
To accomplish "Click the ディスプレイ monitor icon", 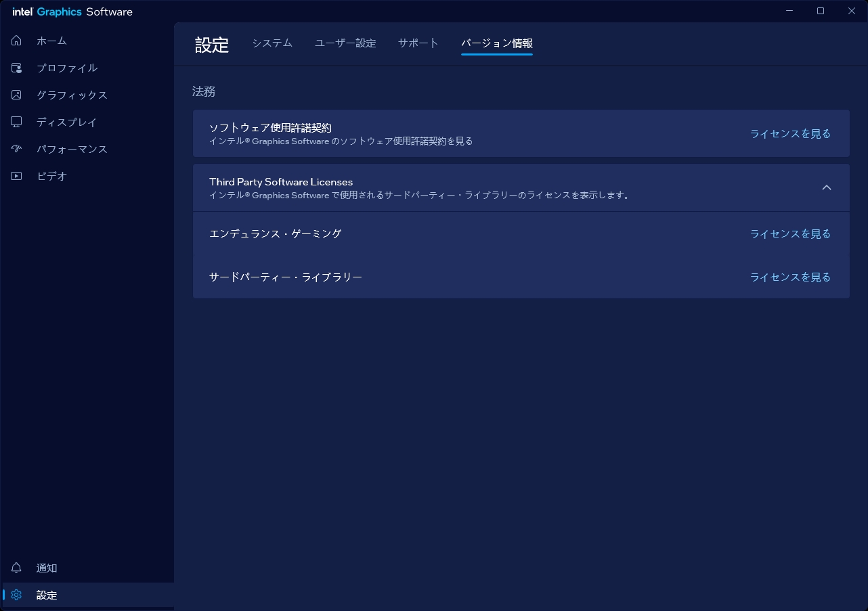I will [17, 122].
